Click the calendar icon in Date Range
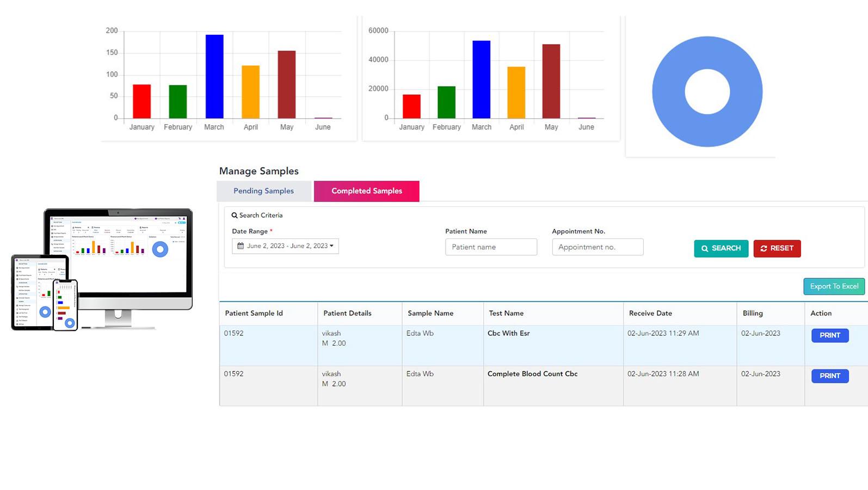Viewport: 868px width, 490px height. (241, 246)
